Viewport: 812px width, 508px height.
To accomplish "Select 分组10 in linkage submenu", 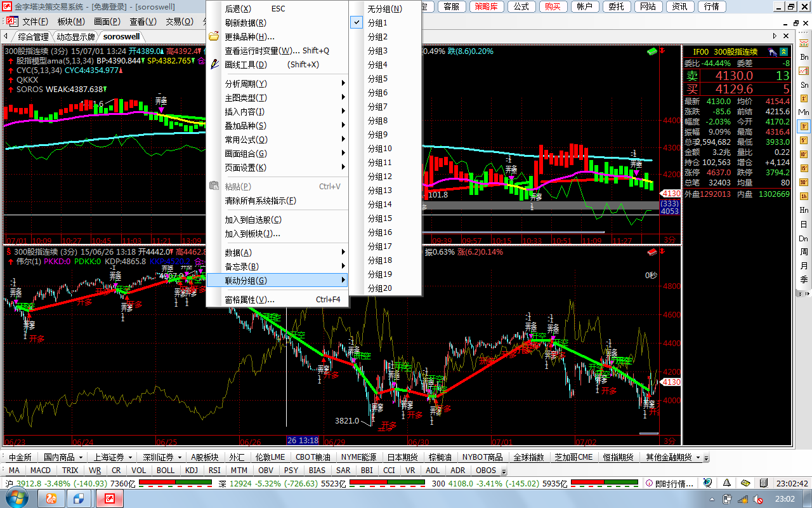I will click(x=385, y=149).
